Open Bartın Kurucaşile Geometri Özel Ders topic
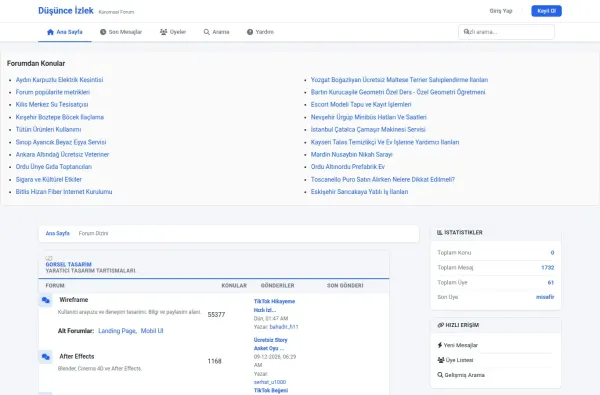600x395 pixels. 398,92
